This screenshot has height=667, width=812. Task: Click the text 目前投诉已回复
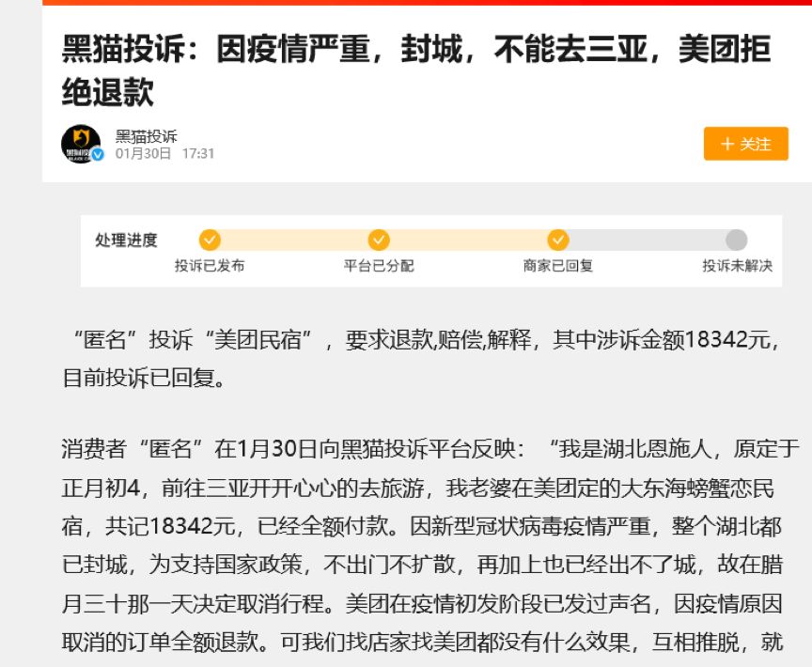(144, 378)
